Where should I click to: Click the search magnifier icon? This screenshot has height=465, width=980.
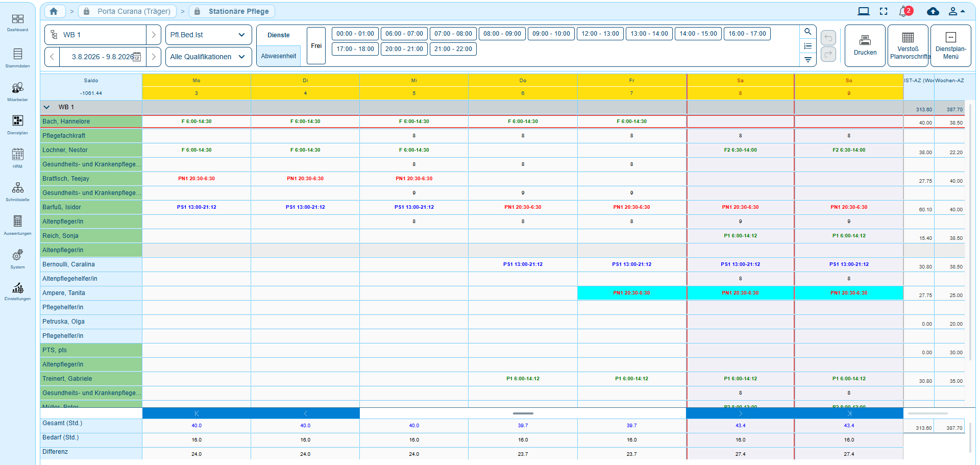pos(807,32)
